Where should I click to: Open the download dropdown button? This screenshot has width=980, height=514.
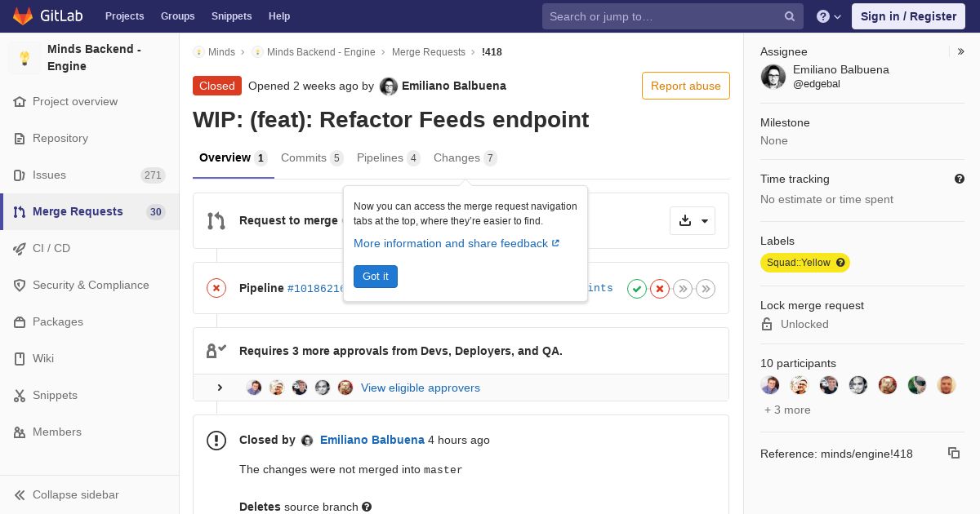click(693, 220)
